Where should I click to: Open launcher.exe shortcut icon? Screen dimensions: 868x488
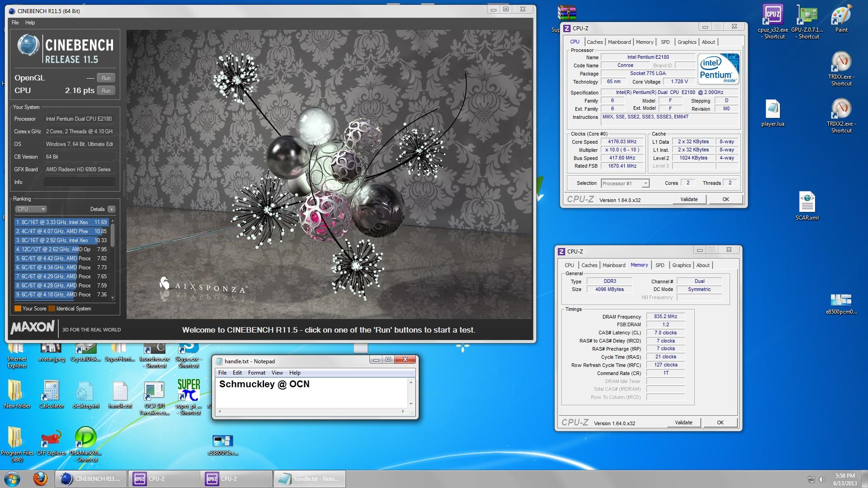(155, 356)
